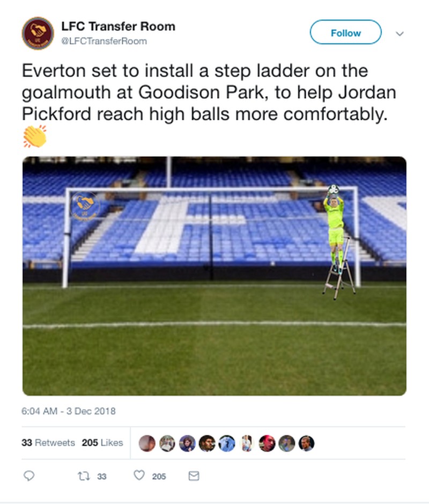The width and height of the screenshot is (429, 504).
Task: Follow the LFC Transfer Room account
Action: point(345,33)
